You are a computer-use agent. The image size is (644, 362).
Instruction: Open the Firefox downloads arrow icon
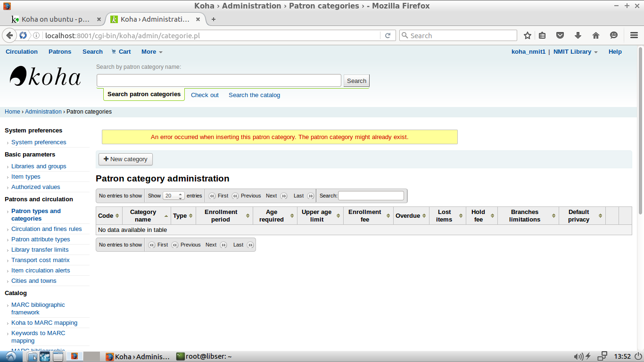point(578,35)
